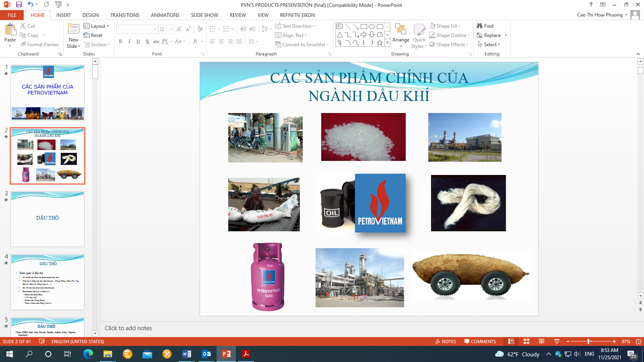Screen dimensions: 644x362
Task: Toggle the Comments pane
Action: click(x=480, y=341)
